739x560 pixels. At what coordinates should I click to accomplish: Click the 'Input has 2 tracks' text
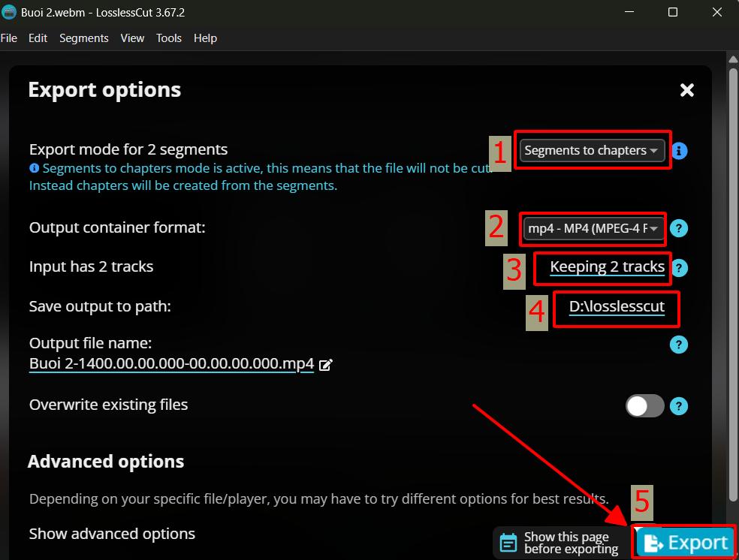92,266
